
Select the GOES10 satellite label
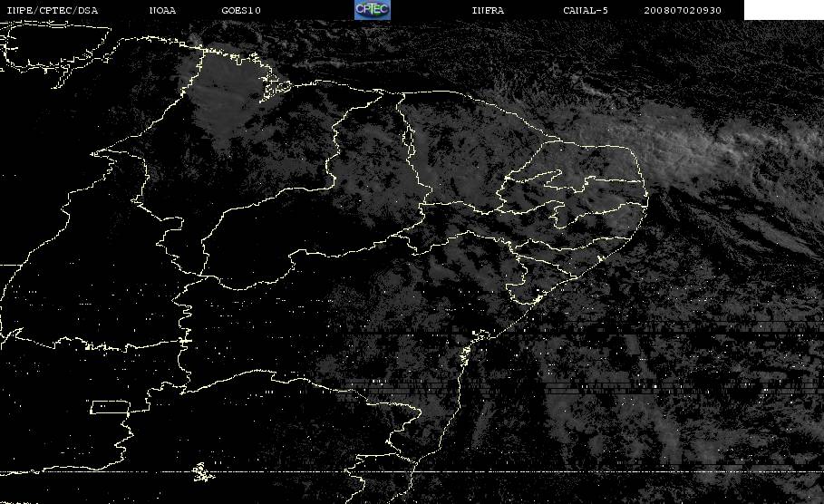point(241,10)
